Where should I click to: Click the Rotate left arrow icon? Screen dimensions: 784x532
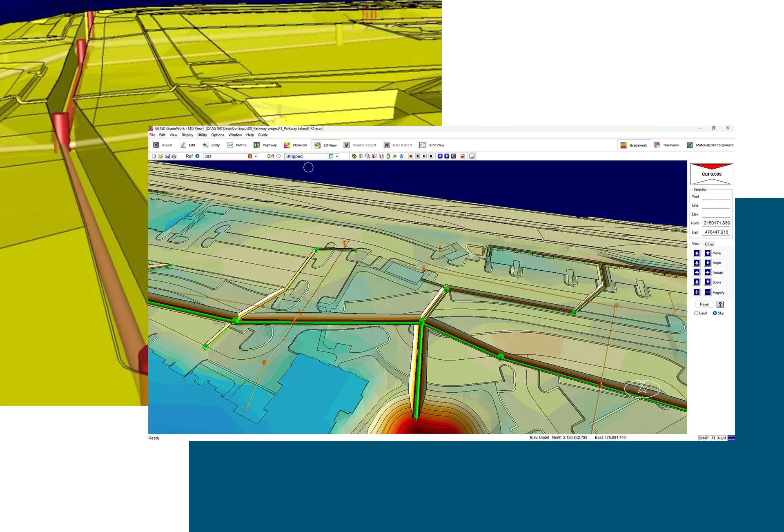point(697,272)
